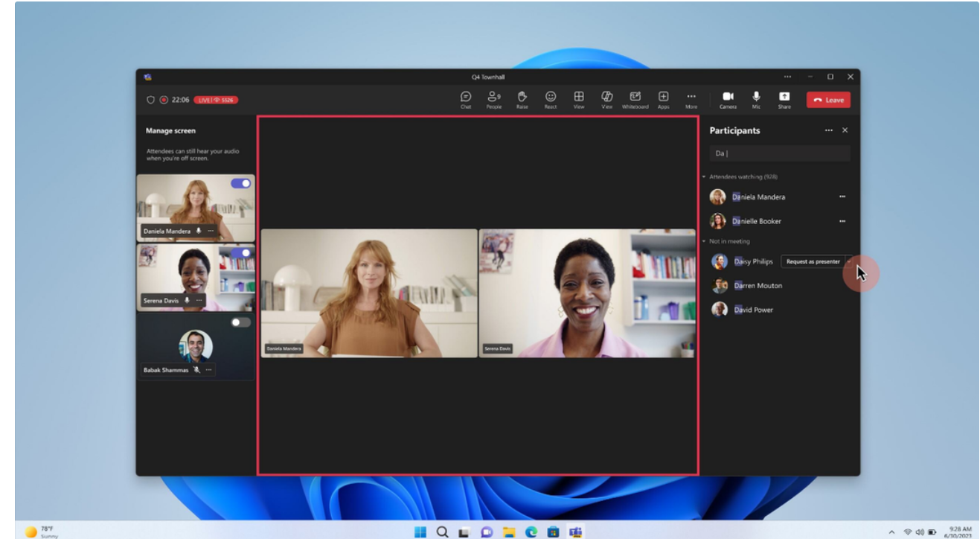Close the Participants panel
This screenshot has width=980, height=539.
[845, 130]
